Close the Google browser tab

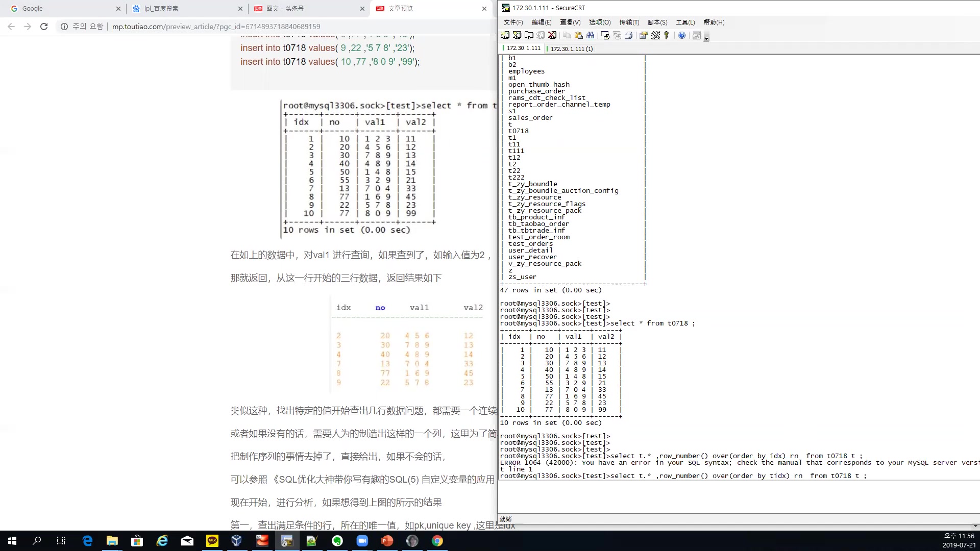[118, 9]
